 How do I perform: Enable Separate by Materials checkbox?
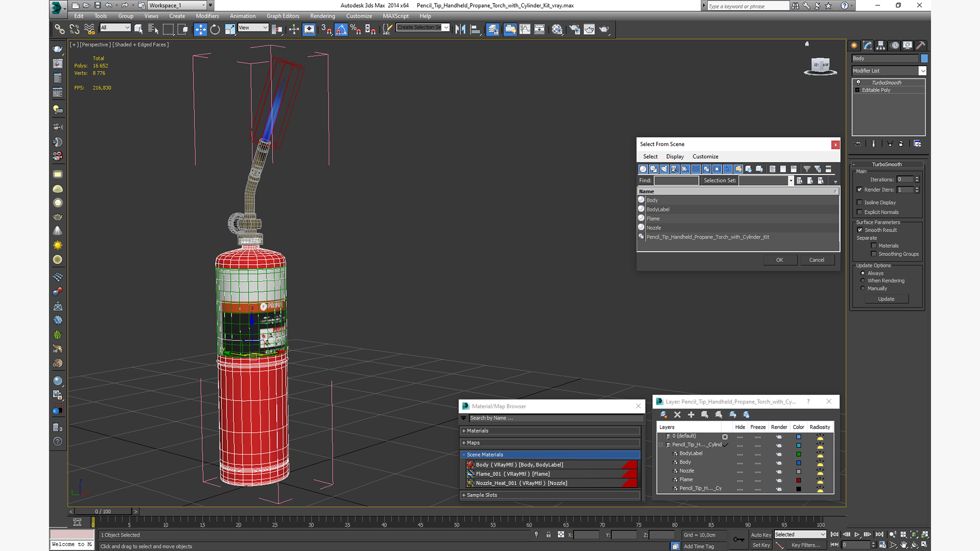pyautogui.click(x=874, y=246)
